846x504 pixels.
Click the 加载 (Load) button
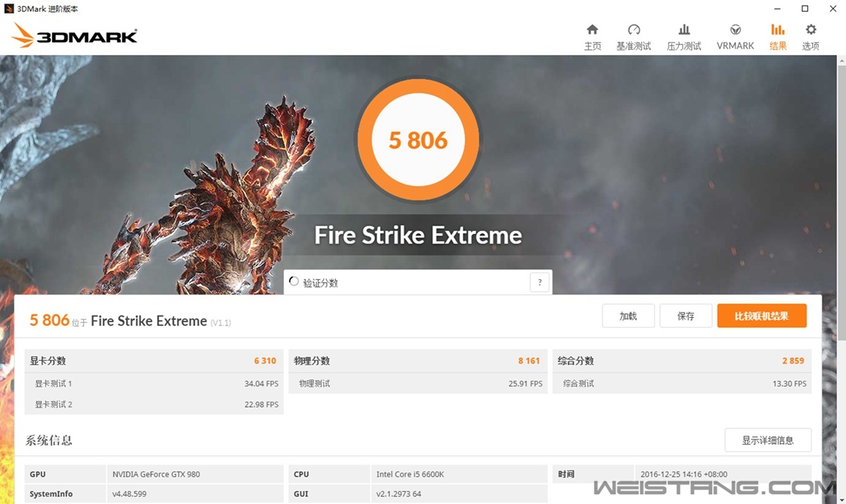628,316
